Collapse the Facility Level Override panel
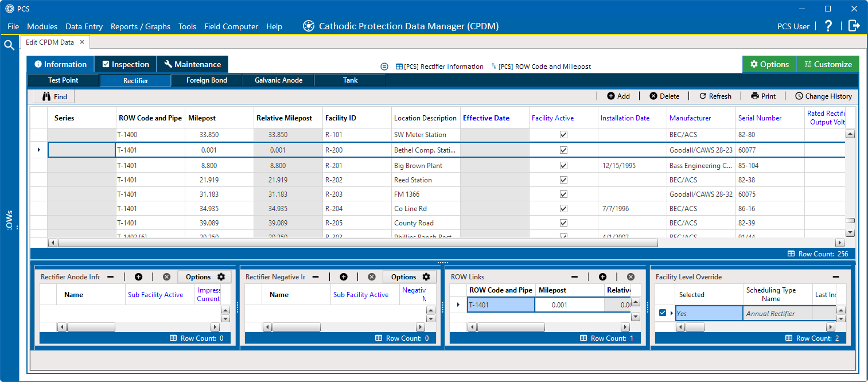Screen dimensions: 868x382 (836, 276)
